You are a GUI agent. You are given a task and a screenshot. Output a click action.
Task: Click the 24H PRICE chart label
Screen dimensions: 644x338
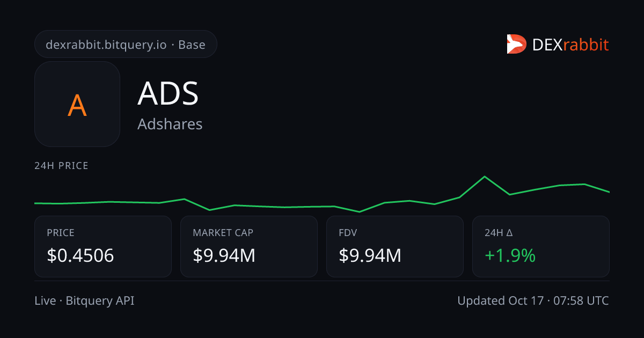(61, 166)
